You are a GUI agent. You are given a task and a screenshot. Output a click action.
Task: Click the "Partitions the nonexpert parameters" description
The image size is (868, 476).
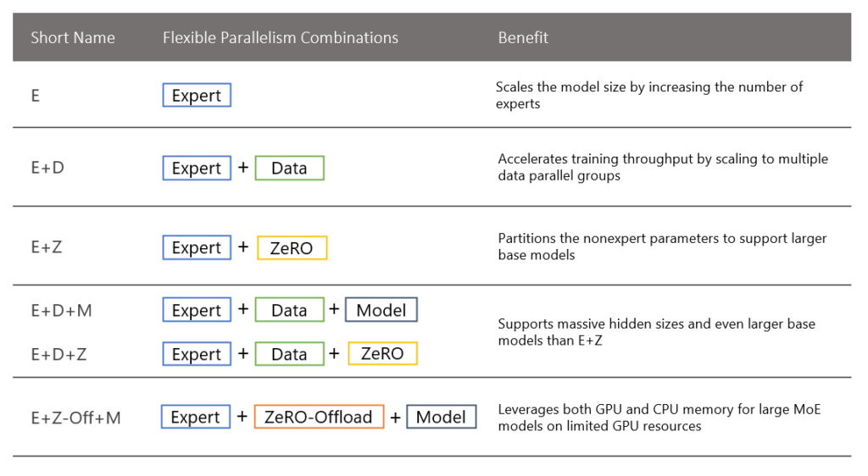pyautogui.click(x=662, y=246)
